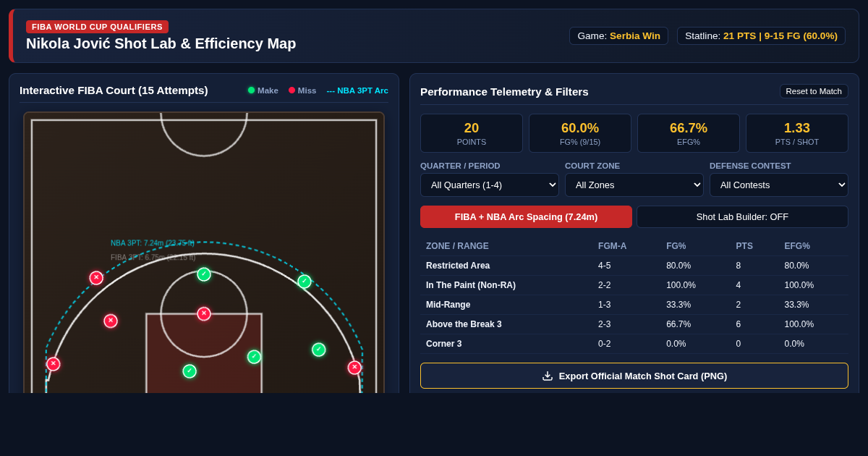Click the 2-2 FGM-A cell

click(x=605, y=285)
